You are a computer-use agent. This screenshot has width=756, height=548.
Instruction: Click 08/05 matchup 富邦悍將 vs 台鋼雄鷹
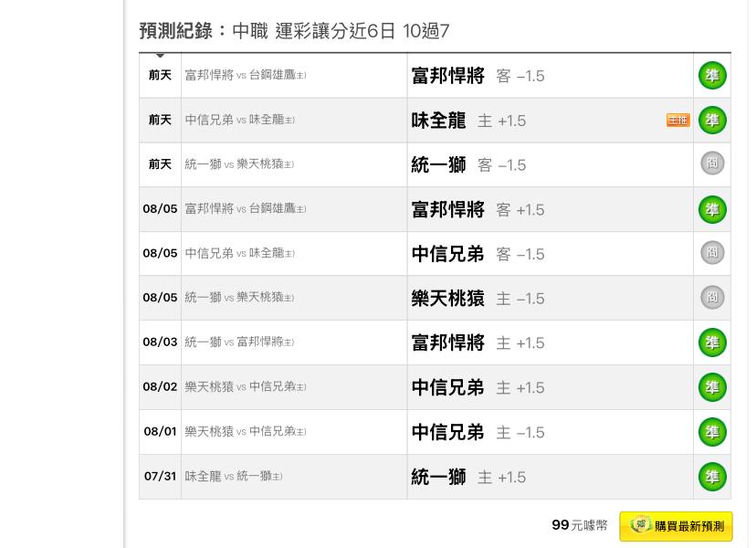point(246,209)
